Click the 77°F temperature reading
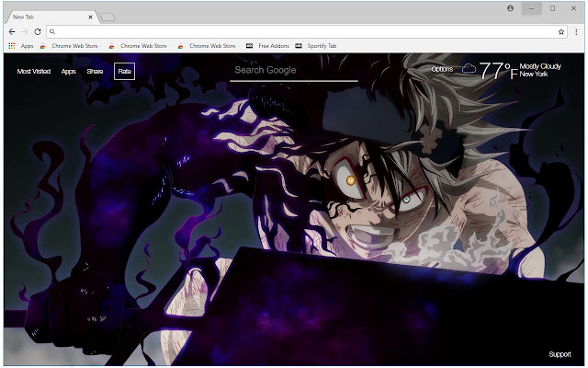This screenshot has height=368, width=588. coord(498,71)
